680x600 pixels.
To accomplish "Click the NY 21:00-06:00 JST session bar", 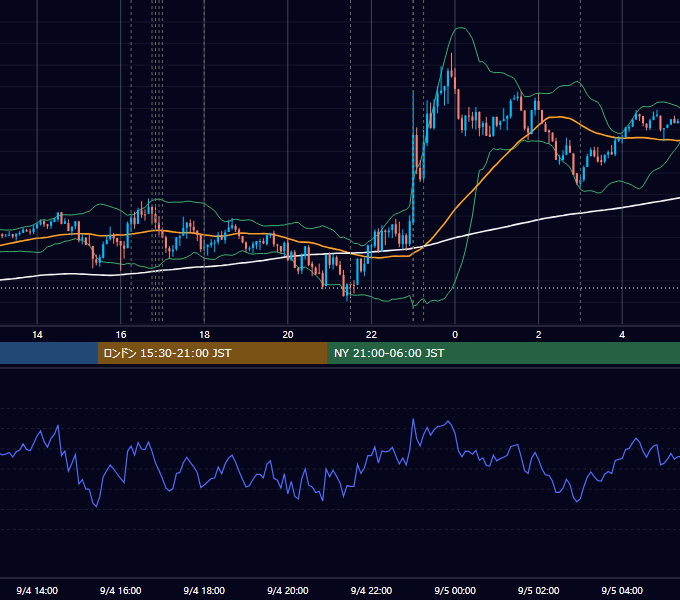I will 503,353.
